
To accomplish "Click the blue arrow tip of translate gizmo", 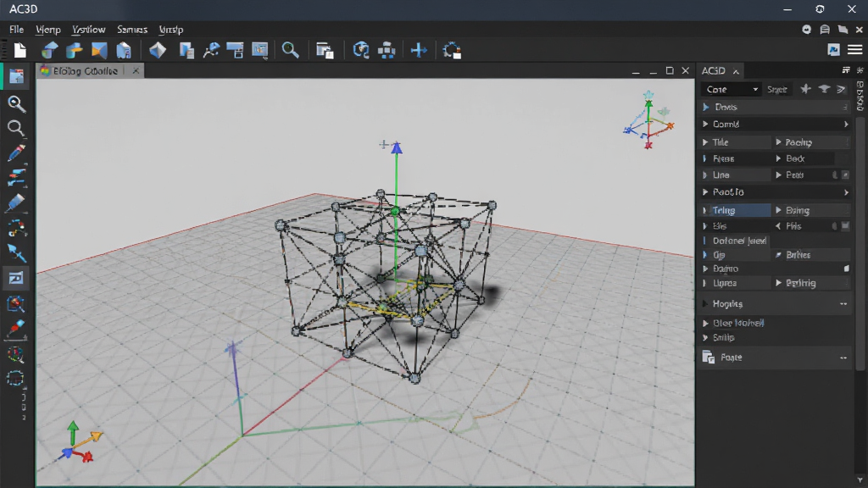I will pos(397,147).
